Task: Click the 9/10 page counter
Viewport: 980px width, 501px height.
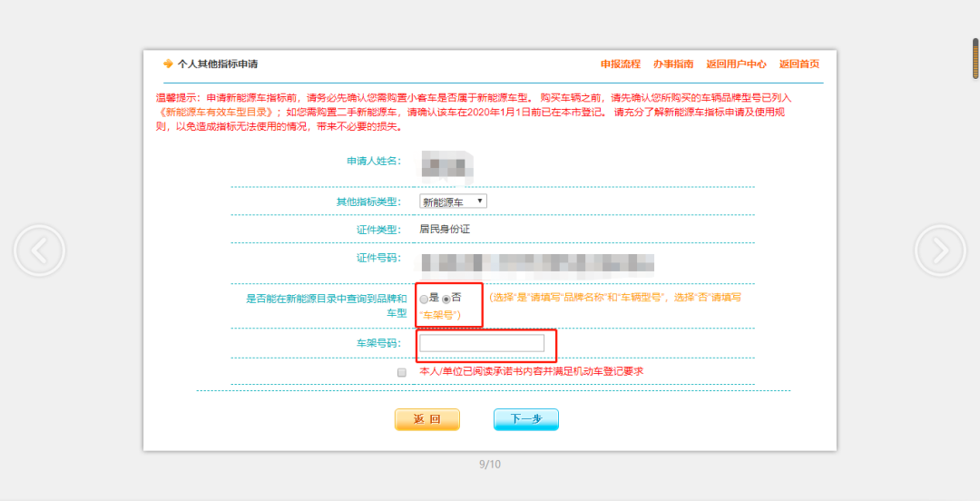Action: click(490, 464)
